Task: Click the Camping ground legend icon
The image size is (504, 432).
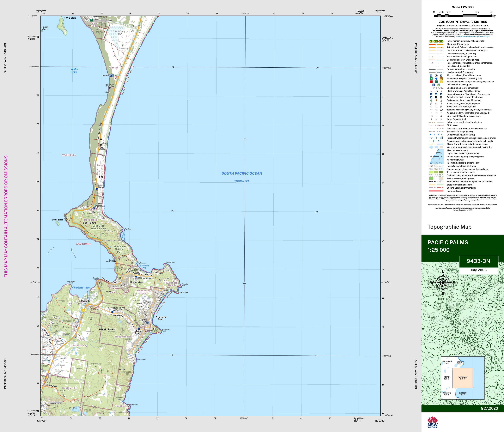Action: coord(431,97)
